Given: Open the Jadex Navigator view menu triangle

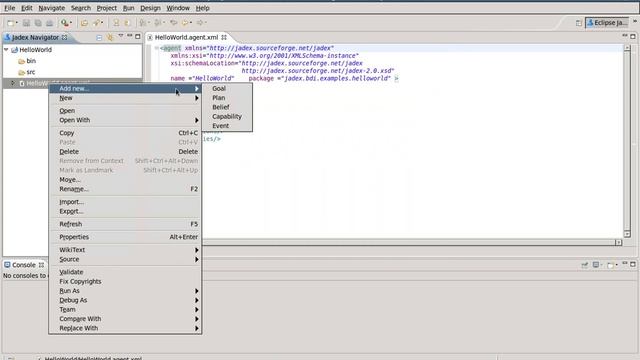Looking at the screenshot, I should pyautogui.click(x=121, y=36).
